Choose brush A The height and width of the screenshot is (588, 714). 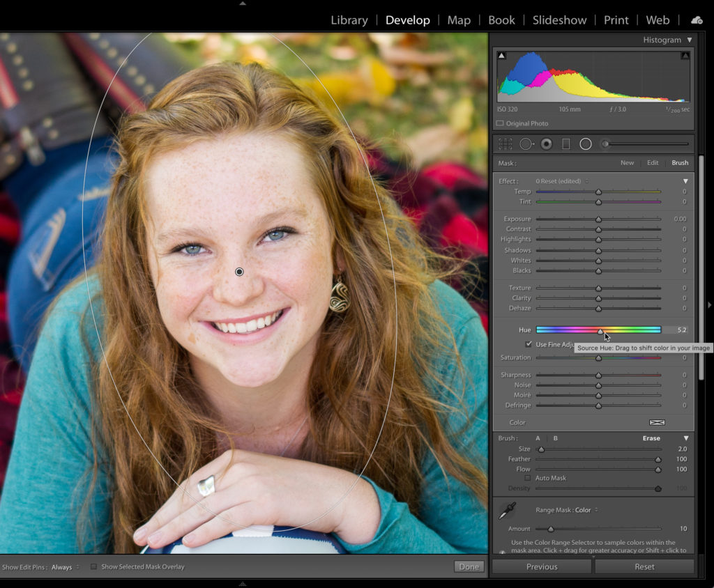coord(538,438)
